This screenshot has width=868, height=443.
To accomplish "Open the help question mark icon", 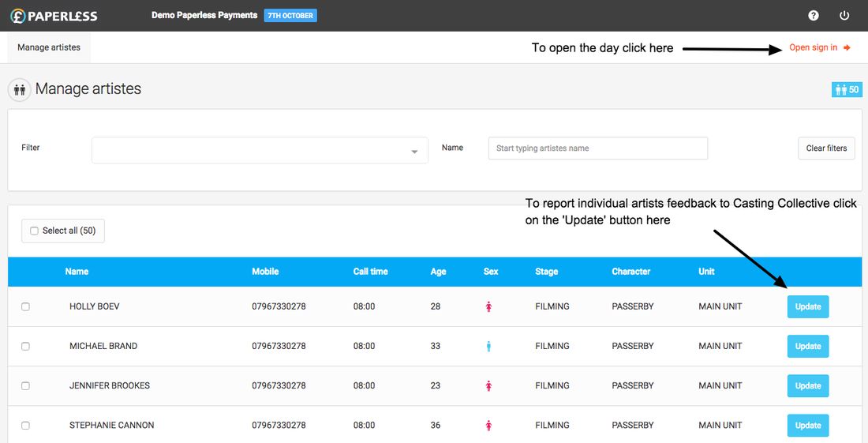I will [814, 16].
